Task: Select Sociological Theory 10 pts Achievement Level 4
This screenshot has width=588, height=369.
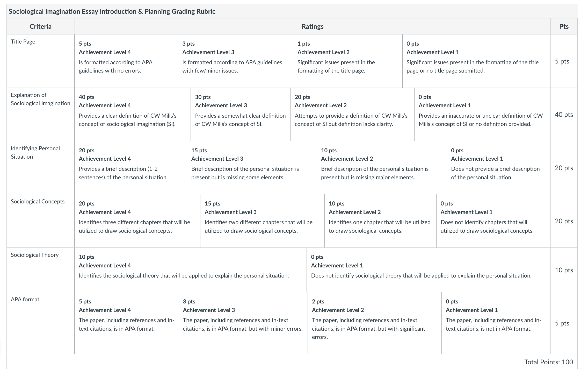Action: (x=191, y=270)
